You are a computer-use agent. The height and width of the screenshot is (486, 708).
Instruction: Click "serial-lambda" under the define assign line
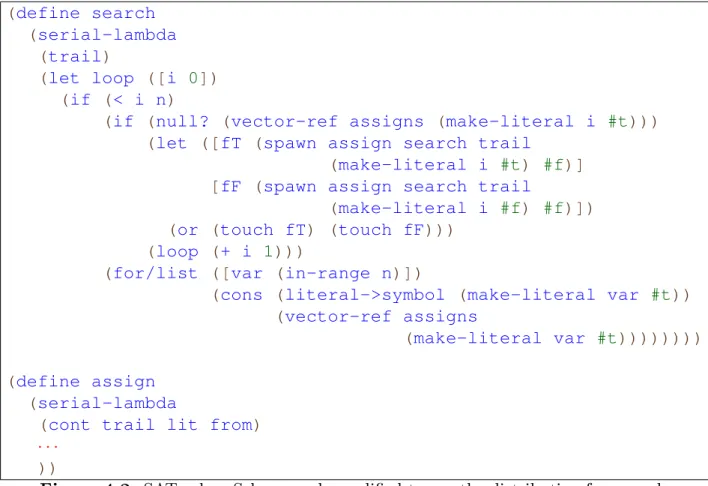107,403
